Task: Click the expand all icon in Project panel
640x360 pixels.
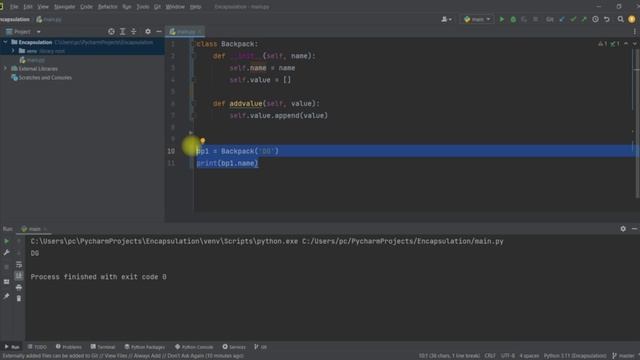Action: click(x=122, y=31)
